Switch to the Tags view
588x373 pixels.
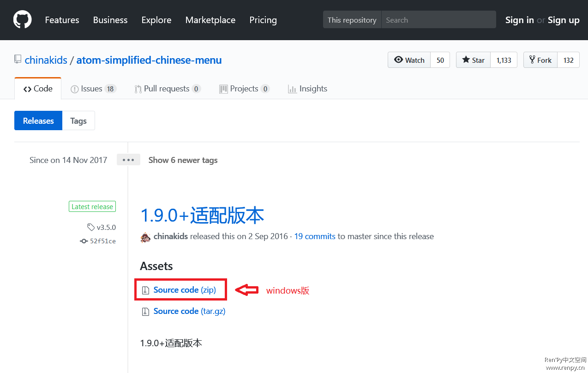(78, 120)
